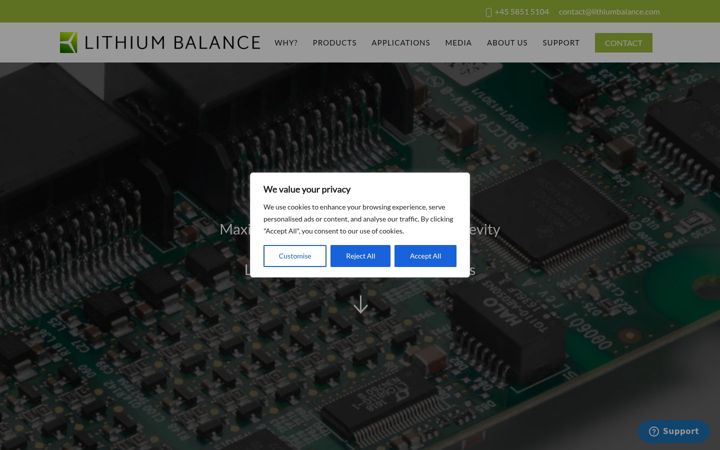Accept all cookies
The height and width of the screenshot is (450, 720).
coord(425,256)
